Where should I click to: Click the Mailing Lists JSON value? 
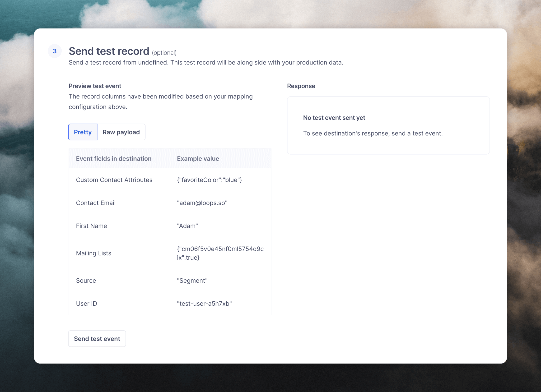tap(220, 253)
